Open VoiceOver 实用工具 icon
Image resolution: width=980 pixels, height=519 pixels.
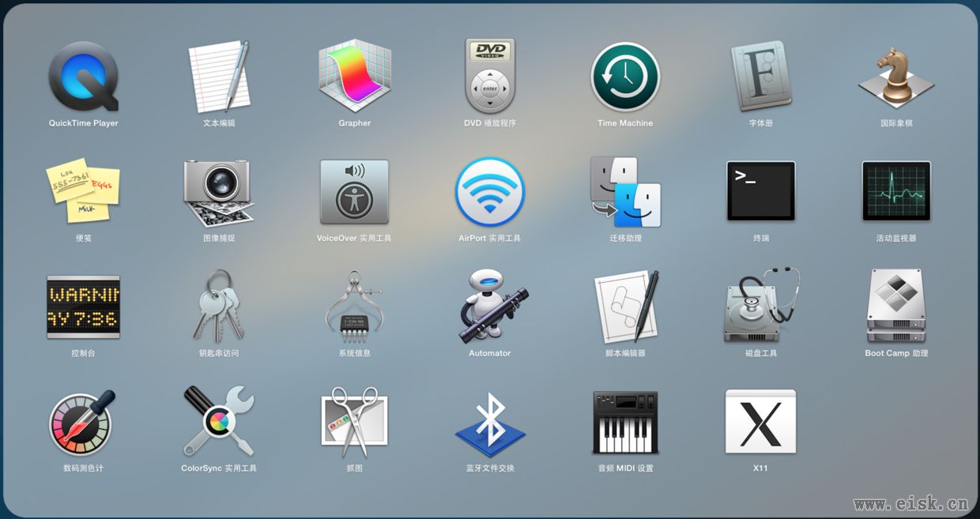(x=354, y=192)
